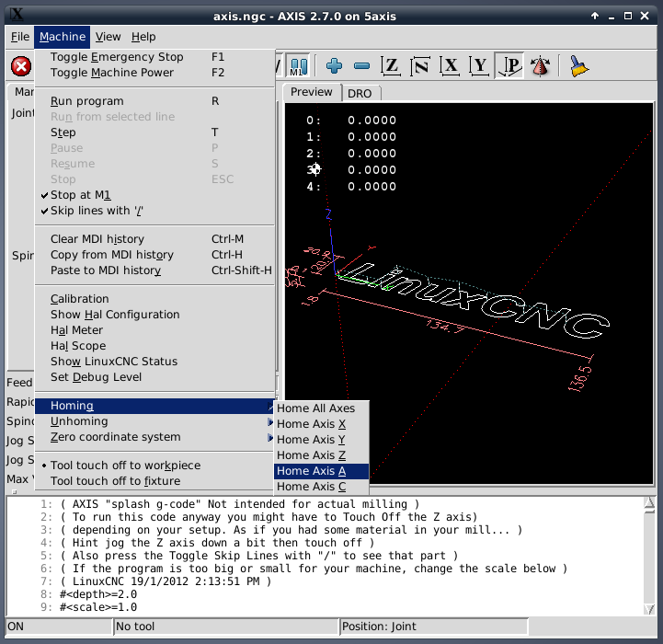Open Hal Scope

[154, 346]
